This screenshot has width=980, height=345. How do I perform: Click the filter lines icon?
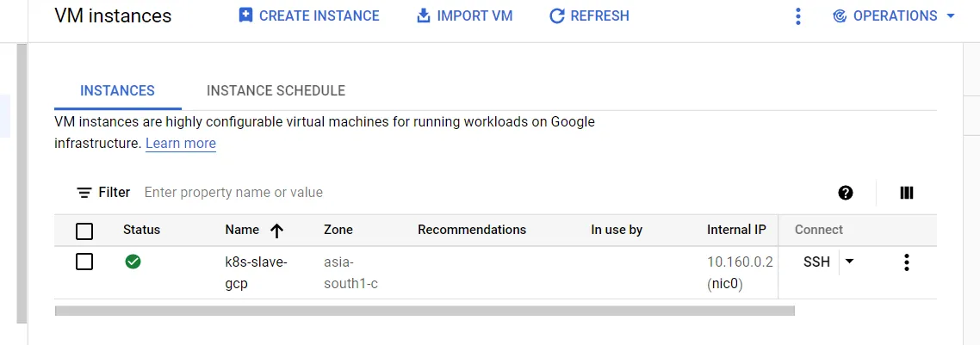click(84, 193)
